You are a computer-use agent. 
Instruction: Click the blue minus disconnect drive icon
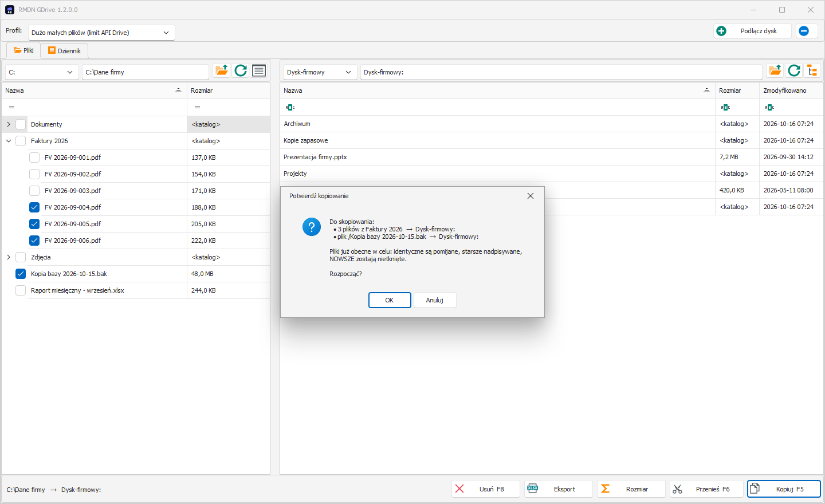804,31
